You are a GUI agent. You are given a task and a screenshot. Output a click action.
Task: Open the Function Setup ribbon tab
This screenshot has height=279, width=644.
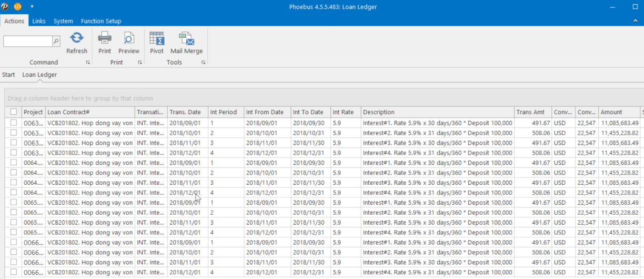(x=101, y=21)
